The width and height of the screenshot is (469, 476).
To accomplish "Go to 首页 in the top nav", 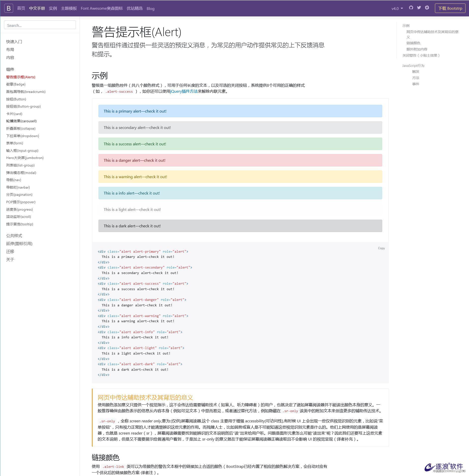I will click(x=21, y=8).
